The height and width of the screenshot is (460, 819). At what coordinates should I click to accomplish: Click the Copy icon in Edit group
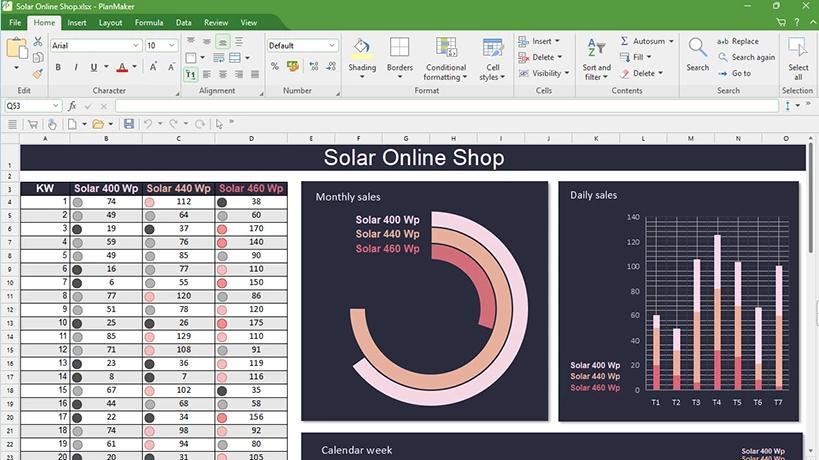pyautogui.click(x=38, y=57)
